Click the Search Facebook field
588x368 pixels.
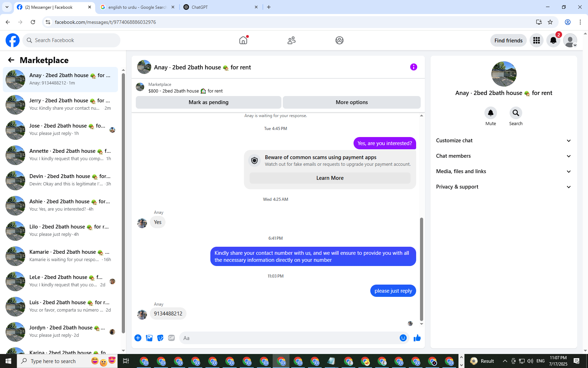pyautogui.click(x=71, y=40)
